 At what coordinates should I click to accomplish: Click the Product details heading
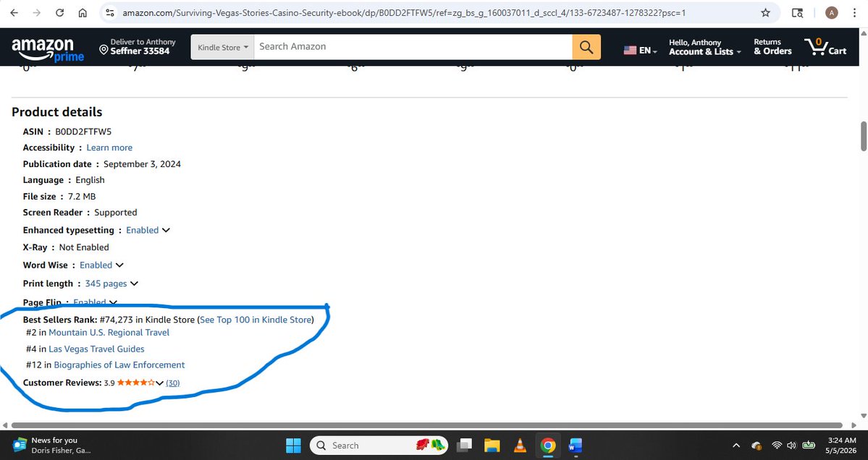point(57,111)
